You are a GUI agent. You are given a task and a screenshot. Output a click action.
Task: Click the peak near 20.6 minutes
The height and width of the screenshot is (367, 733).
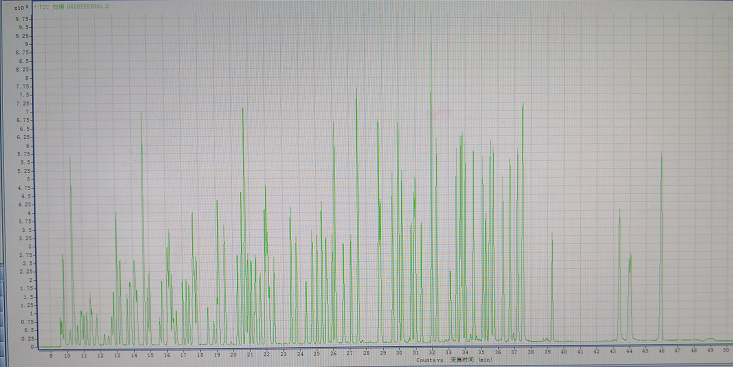tap(243, 224)
